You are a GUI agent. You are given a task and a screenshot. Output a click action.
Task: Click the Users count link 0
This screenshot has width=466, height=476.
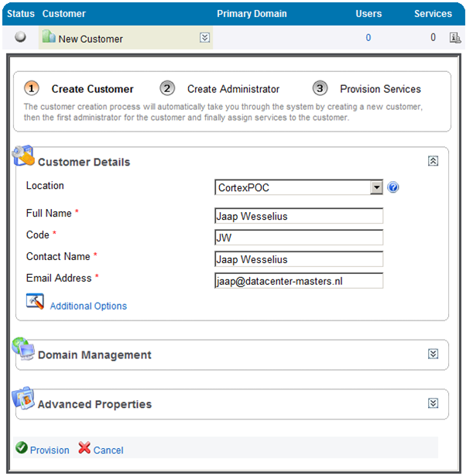coord(368,37)
